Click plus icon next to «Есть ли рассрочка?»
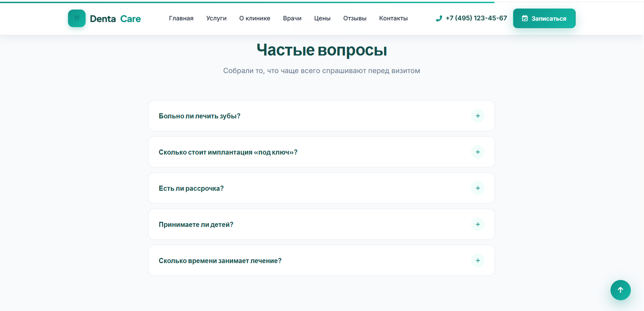This screenshot has height=311, width=644. click(x=478, y=188)
